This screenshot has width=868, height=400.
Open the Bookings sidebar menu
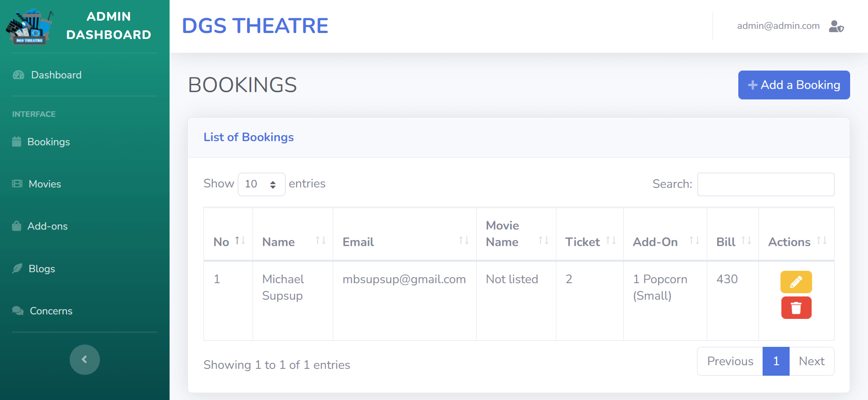tap(48, 142)
